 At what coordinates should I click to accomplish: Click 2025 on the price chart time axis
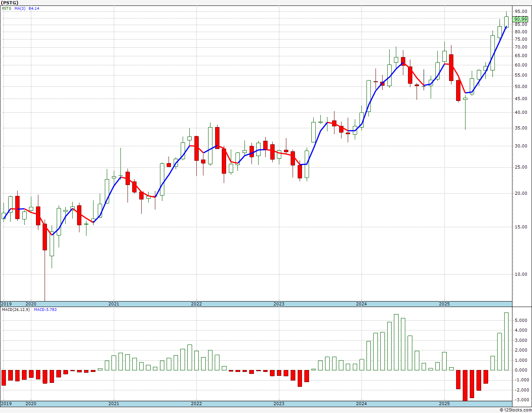(x=444, y=304)
